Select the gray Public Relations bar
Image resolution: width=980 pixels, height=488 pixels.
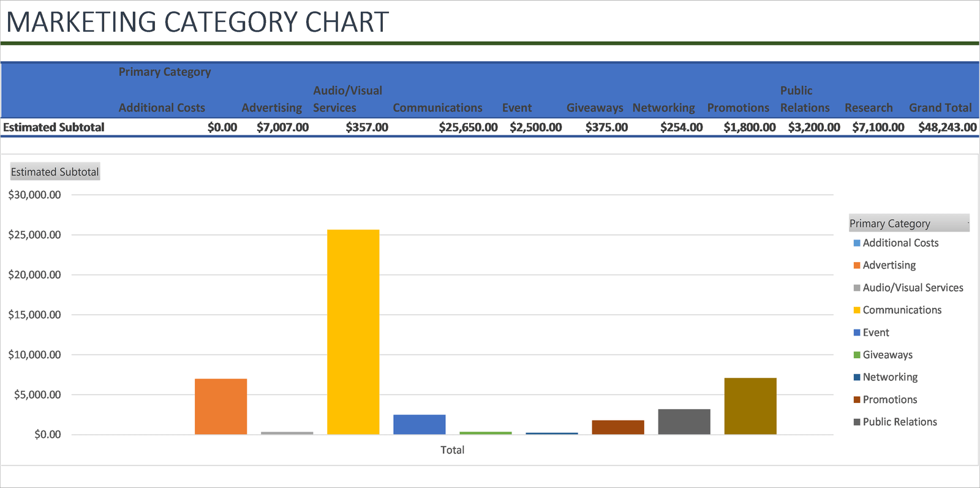684,422
